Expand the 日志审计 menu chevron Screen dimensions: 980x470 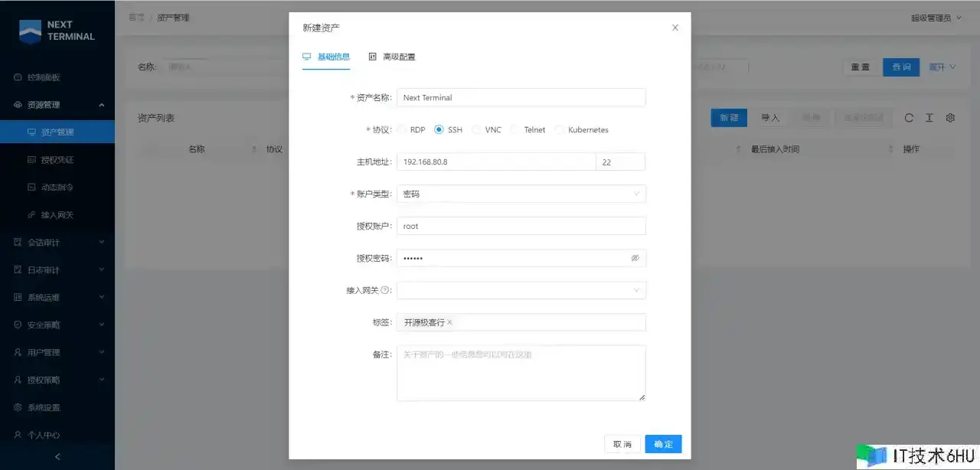coord(102,270)
